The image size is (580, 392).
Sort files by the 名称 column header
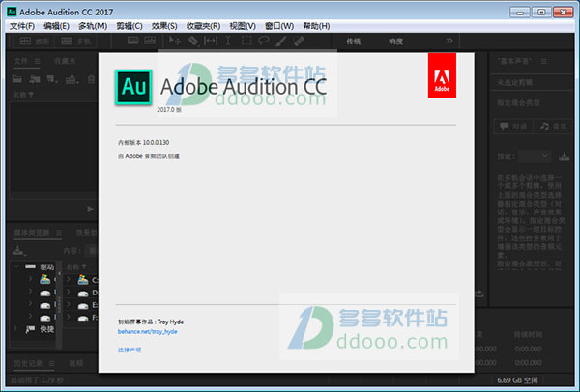(x=23, y=95)
